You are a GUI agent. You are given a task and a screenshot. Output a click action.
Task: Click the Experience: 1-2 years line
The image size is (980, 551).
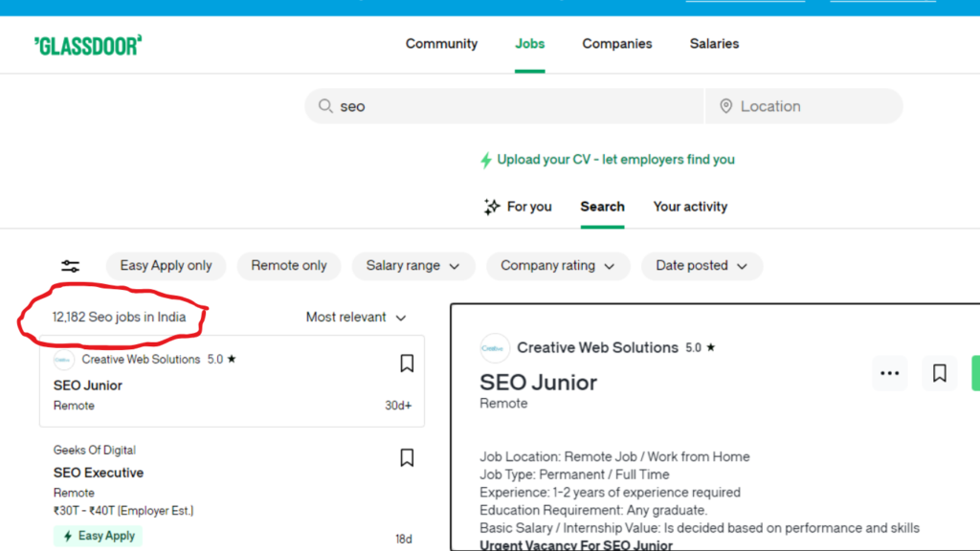pos(610,493)
